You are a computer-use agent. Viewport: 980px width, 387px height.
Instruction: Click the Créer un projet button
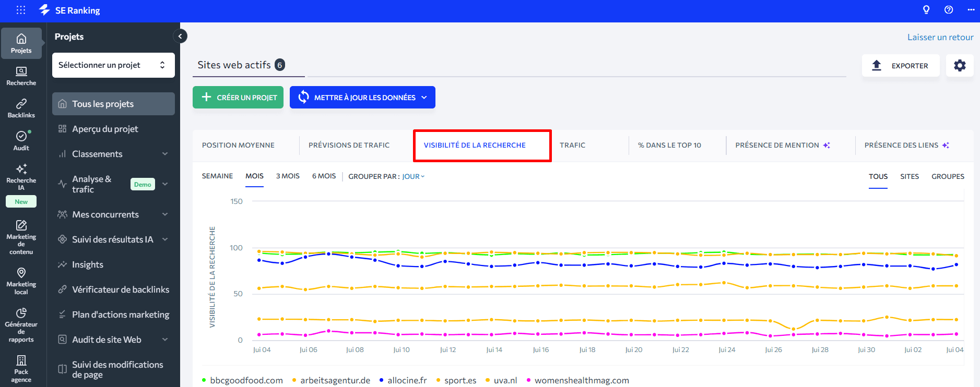coord(238,98)
